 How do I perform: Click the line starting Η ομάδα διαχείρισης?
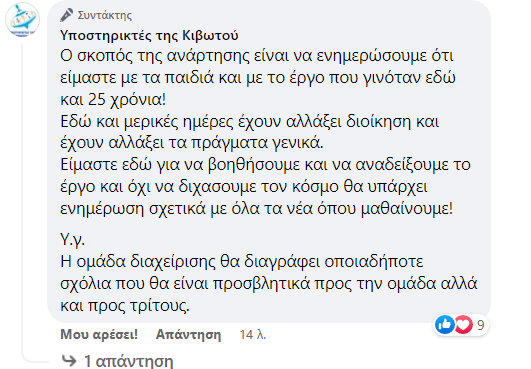pyautogui.click(x=242, y=261)
